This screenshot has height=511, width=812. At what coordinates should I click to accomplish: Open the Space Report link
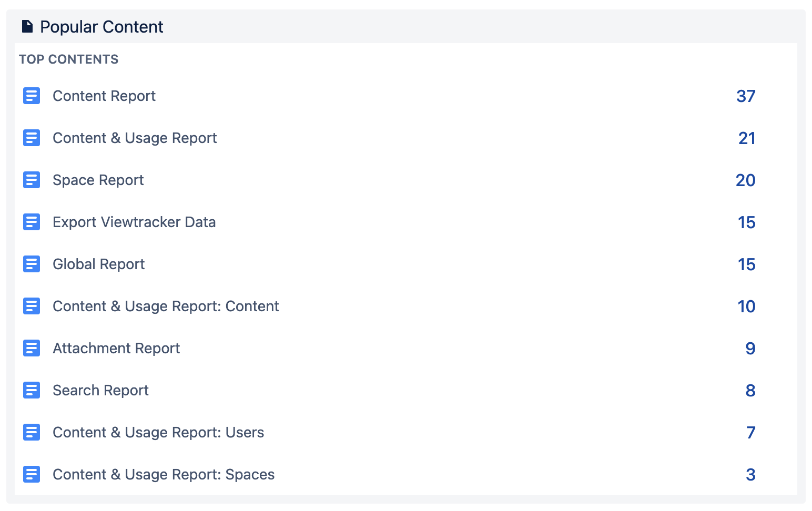point(98,180)
